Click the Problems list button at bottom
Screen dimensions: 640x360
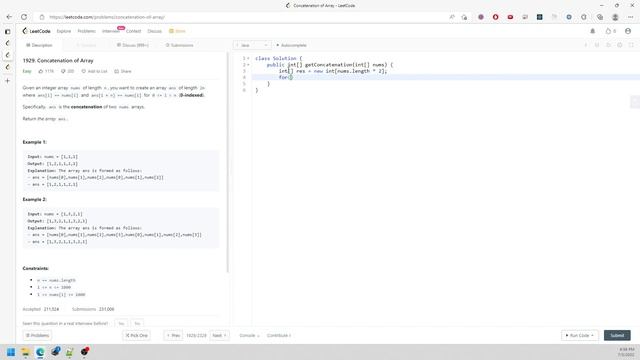click(x=37, y=336)
